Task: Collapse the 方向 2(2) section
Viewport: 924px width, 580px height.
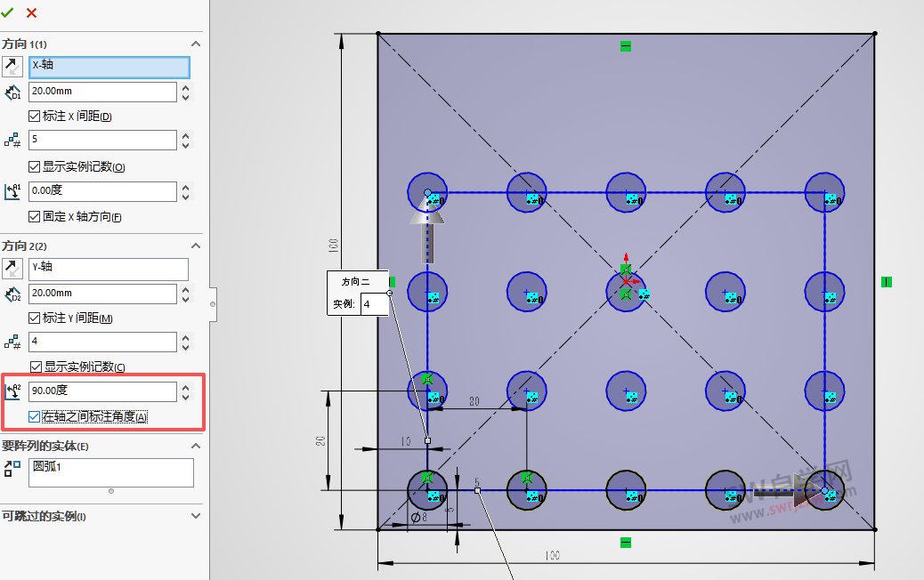Action: point(196,246)
